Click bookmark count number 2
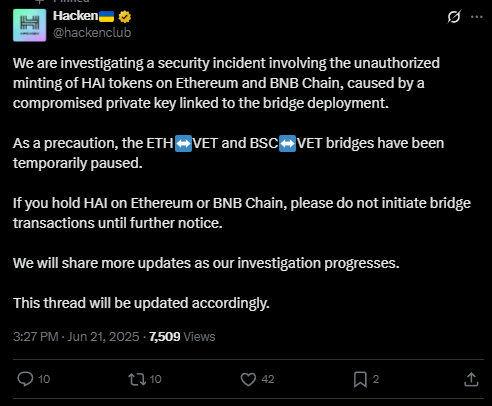 pos(376,379)
